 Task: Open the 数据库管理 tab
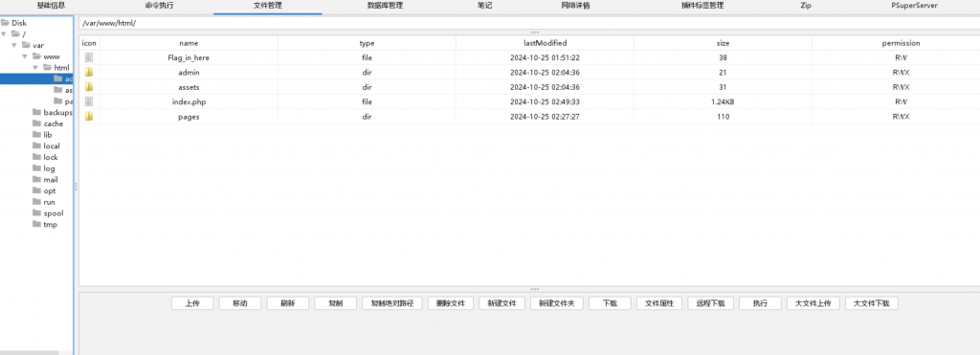(385, 6)
